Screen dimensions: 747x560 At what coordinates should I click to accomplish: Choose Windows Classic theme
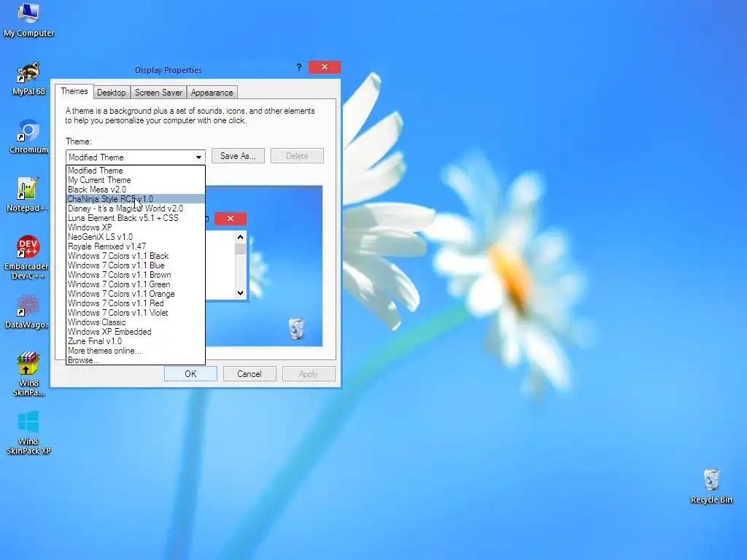[136, 322]
